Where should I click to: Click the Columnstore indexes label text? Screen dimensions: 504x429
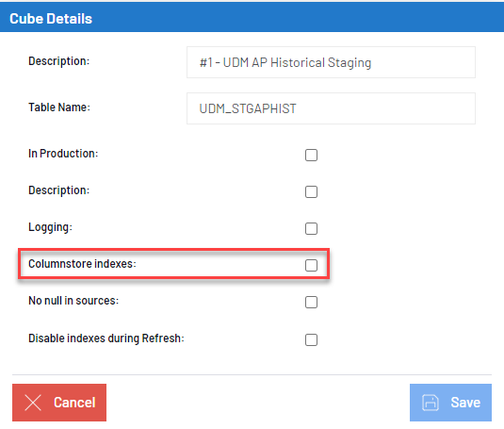click(x=82, y=264)
